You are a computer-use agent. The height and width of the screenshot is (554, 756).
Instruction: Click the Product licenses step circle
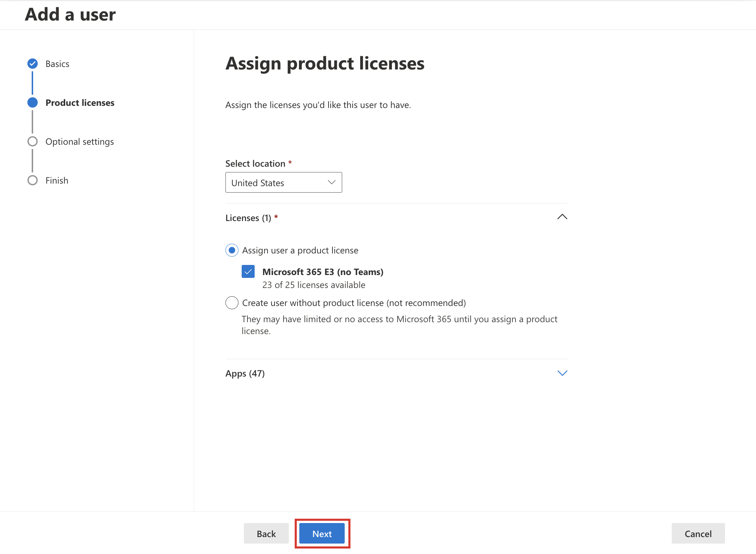click(32, 102)
